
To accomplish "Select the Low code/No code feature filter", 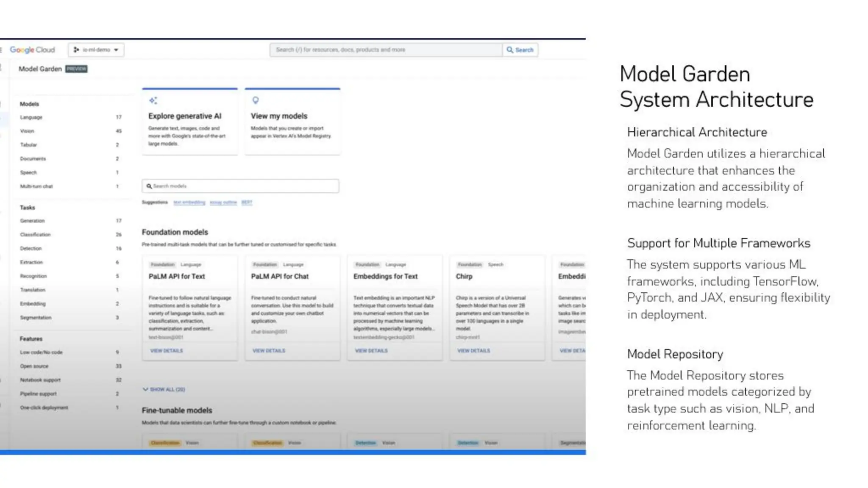I will 70,352.
